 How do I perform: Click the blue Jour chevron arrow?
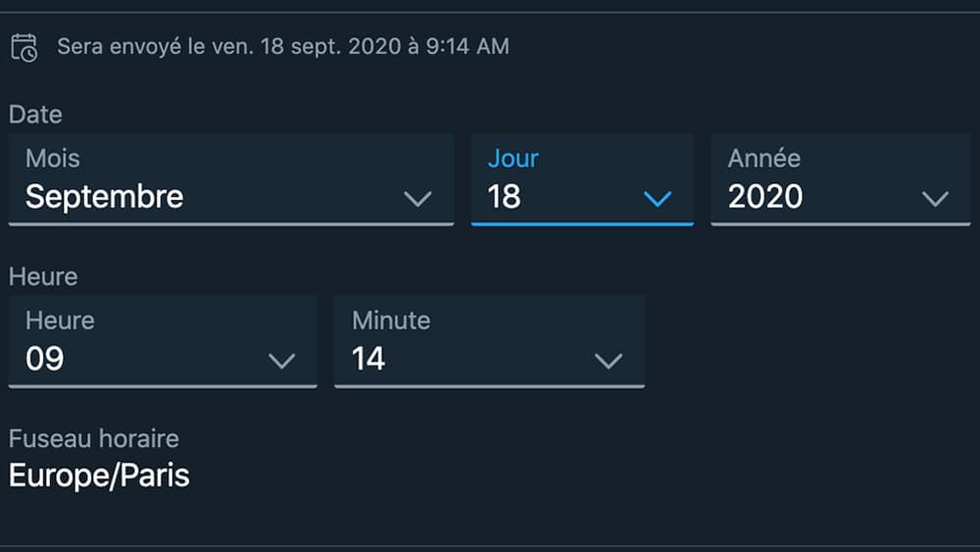click(658, 199)
